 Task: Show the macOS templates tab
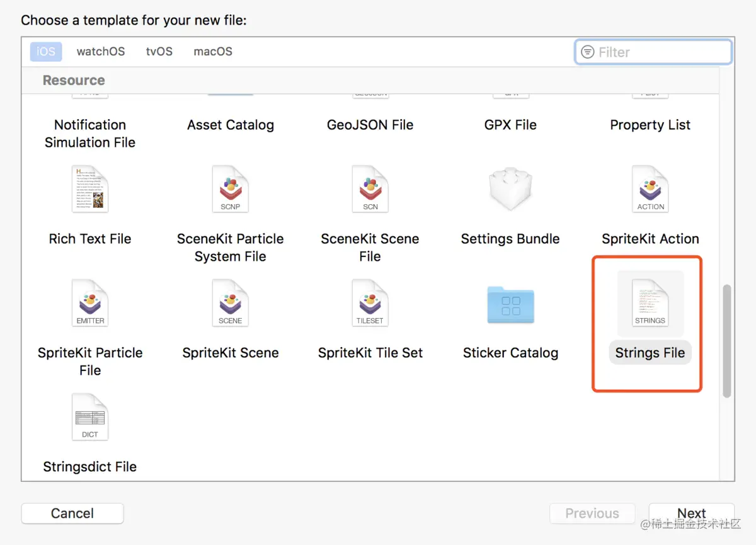[213, 52]
